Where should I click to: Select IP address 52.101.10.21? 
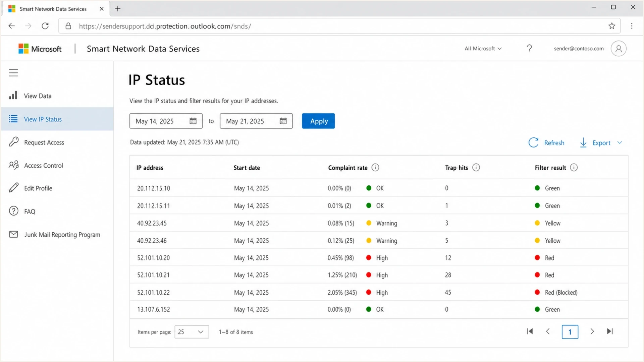tap(154, 275)
